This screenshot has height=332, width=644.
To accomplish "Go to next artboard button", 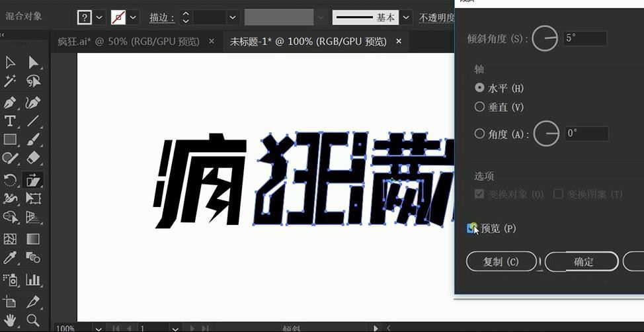I will (x=192, y=328).
